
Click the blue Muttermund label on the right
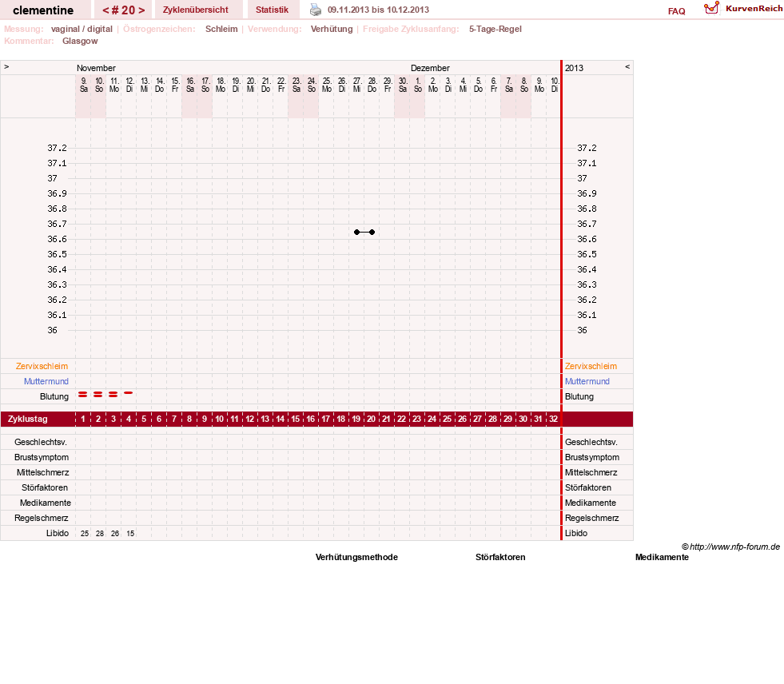pos(587,381)
